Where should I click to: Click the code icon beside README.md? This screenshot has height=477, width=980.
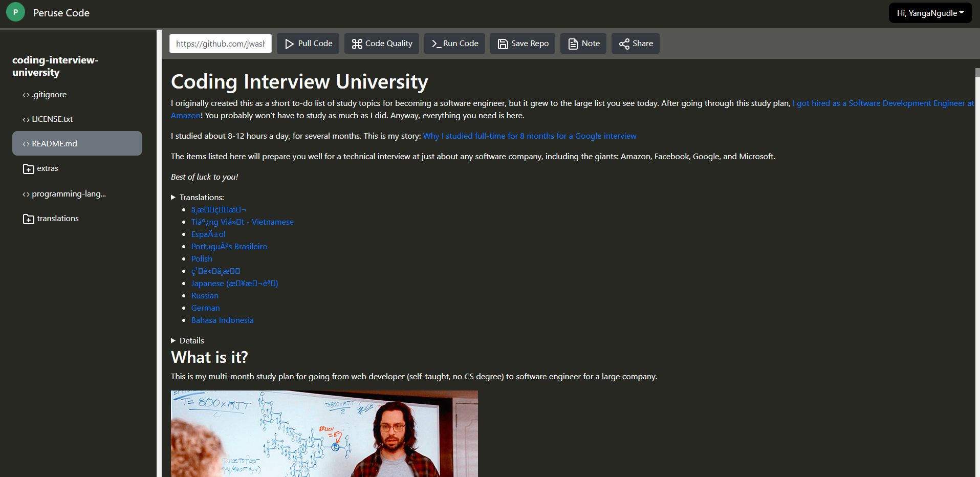(26, 144)
